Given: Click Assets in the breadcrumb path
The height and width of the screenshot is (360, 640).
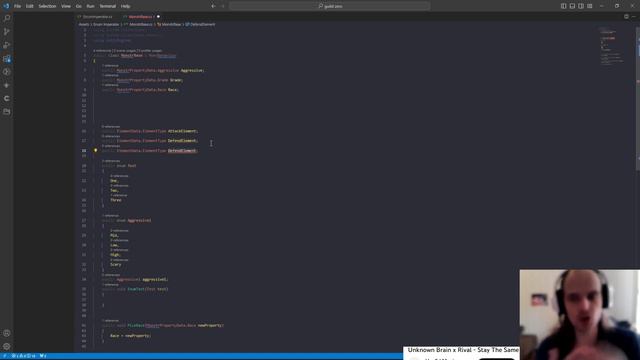Looking at the screenshot, I should tap(84, 24).
